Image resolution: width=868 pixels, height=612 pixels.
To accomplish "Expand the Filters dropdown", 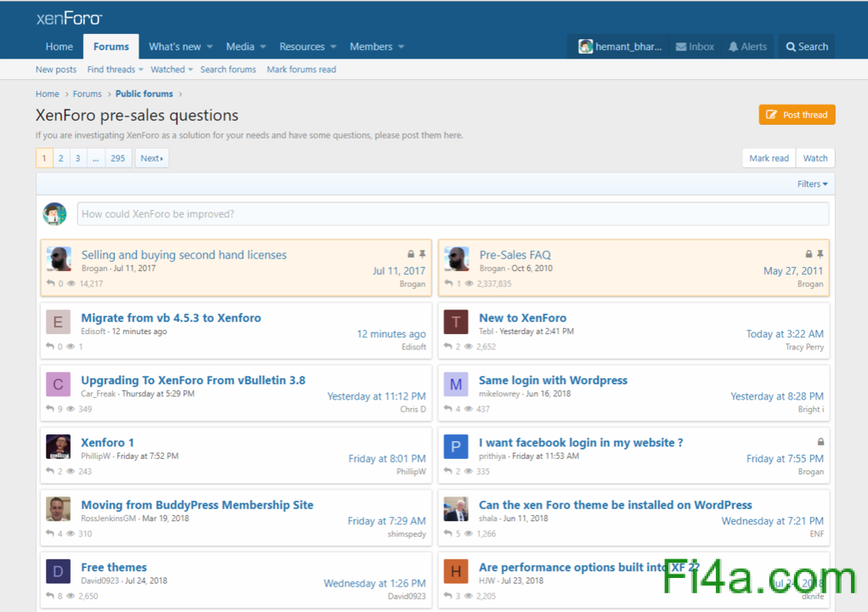I will [x=812, y=184].
